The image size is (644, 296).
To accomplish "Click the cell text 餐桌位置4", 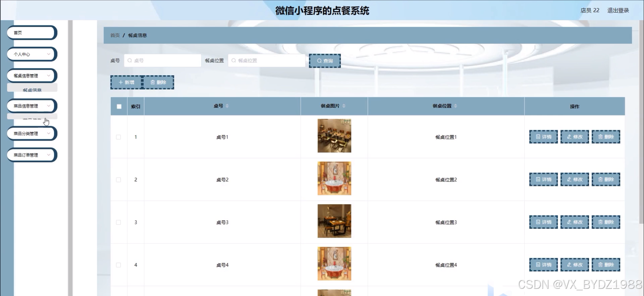I will click(x=446, y=265).
